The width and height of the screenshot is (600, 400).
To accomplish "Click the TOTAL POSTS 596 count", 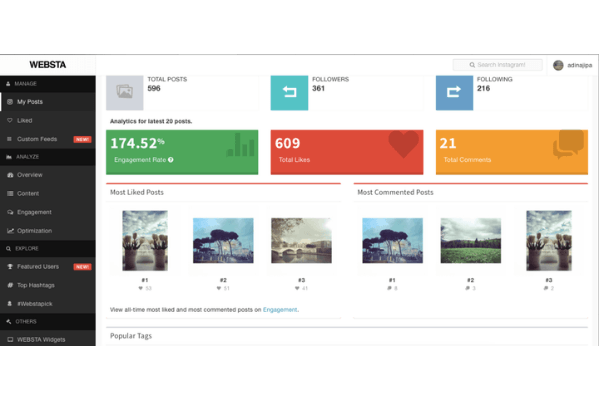I will coord(154,88).
